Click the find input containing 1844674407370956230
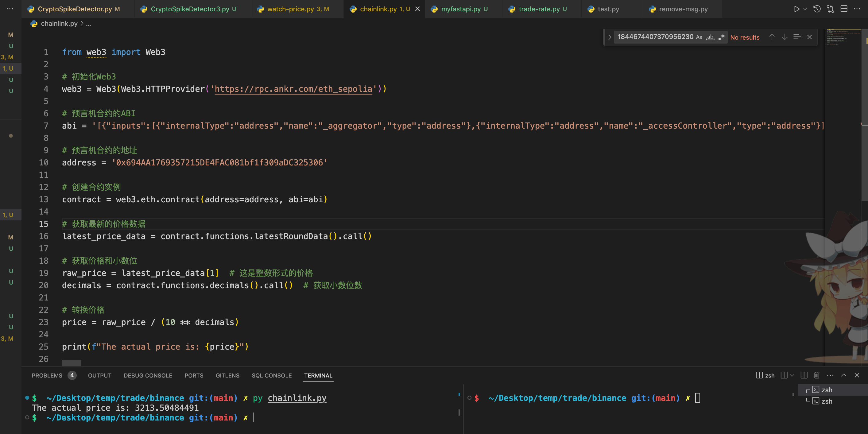Viewport: 868px width, 434px height. (x=655, y=37)
